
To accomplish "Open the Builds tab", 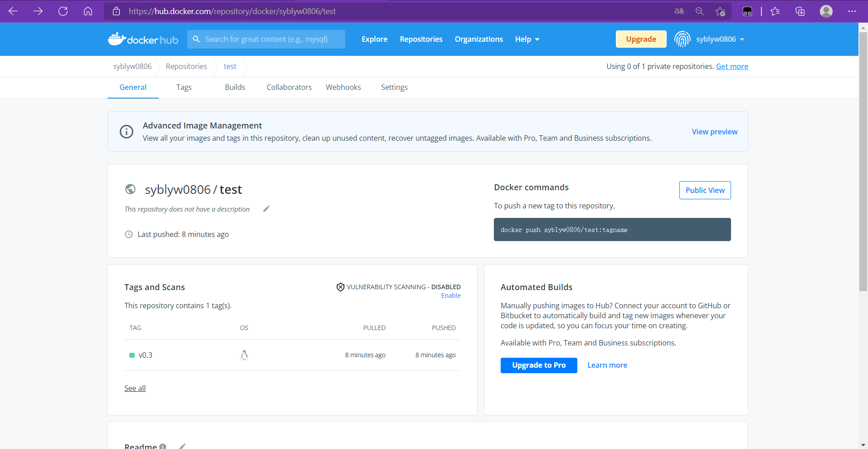I will pos(235,87).
